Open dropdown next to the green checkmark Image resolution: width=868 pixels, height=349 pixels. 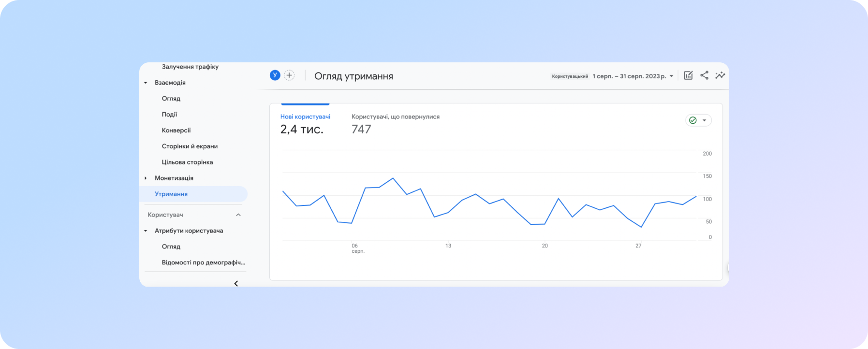coord(705,120)
